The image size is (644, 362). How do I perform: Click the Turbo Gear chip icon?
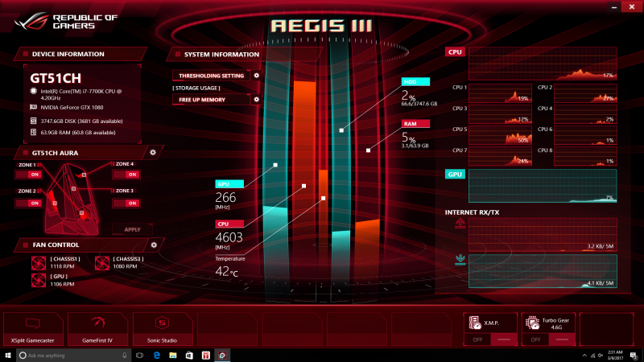533,323
